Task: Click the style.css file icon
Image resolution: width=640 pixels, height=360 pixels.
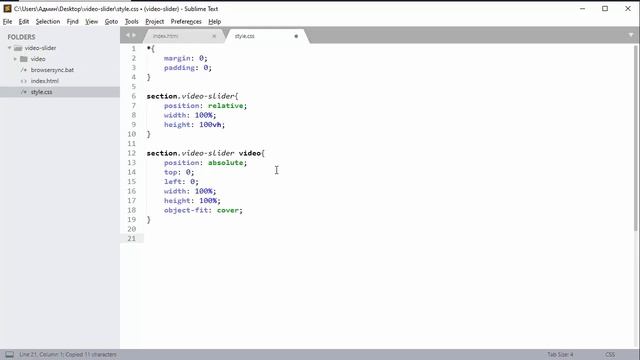Action: coord(24,92)
